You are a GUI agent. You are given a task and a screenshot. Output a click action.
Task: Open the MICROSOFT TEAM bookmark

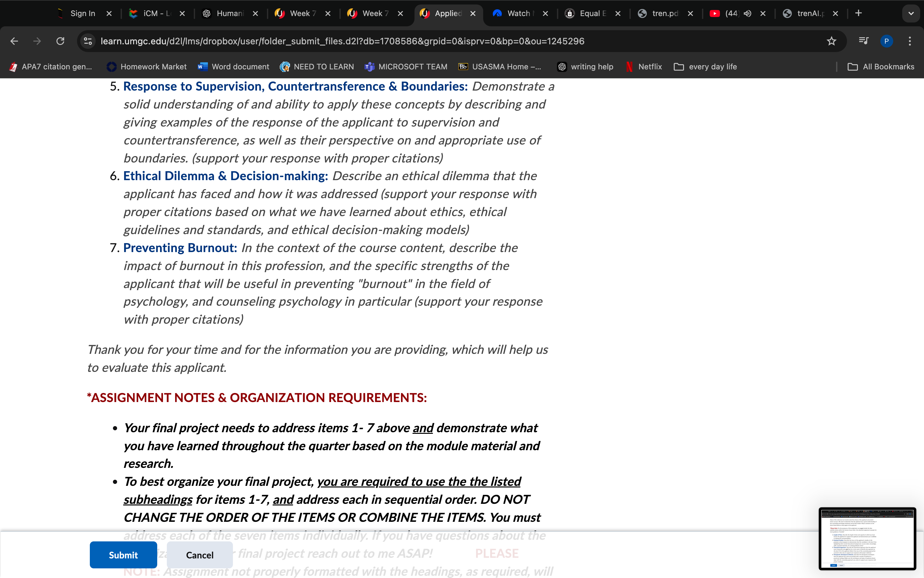pyautogui.click(x=406, y=67)
